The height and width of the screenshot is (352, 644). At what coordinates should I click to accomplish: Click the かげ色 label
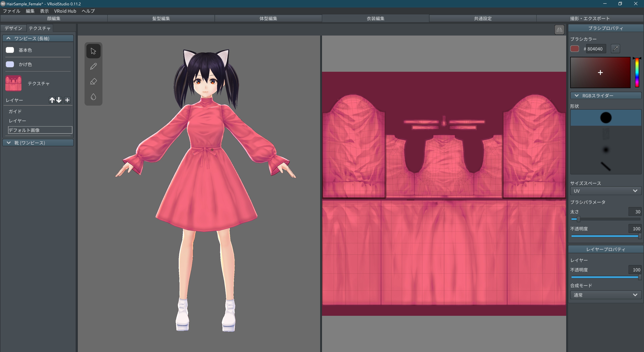click(25, 65)
